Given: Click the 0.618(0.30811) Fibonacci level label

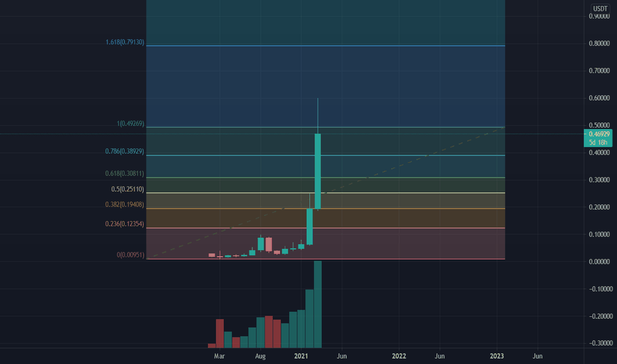Looking at the screenshot, I should pyautogui.click(x=124, y=173).
